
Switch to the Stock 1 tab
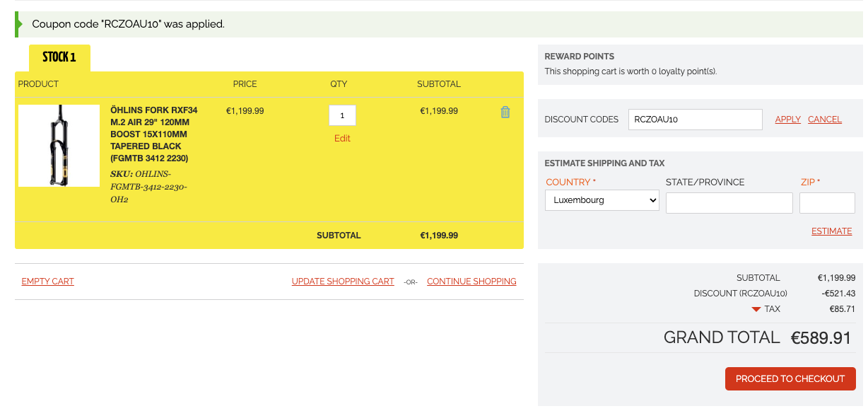[x=59, y=57]
